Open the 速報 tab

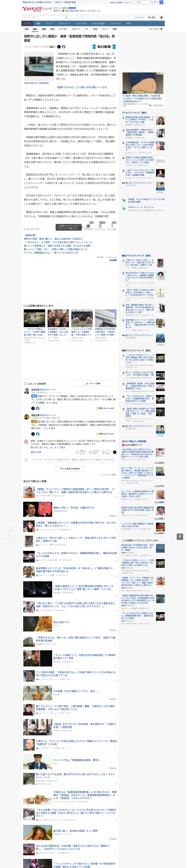(38, 24)
